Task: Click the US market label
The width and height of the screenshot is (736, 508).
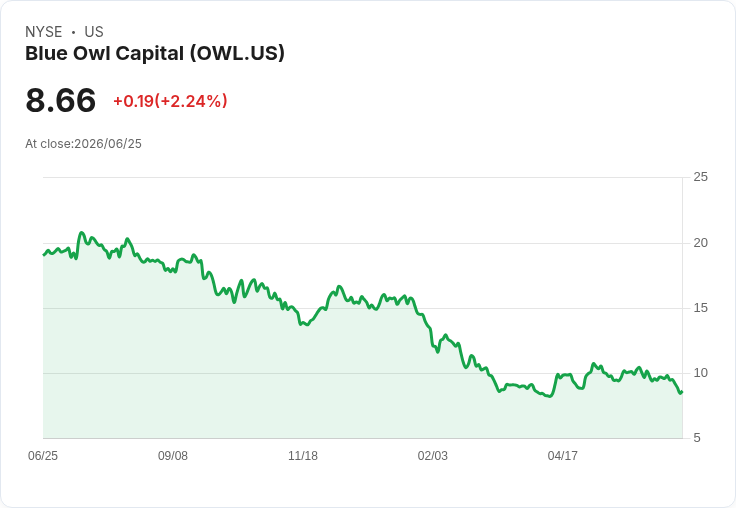Action: point(94,32)
